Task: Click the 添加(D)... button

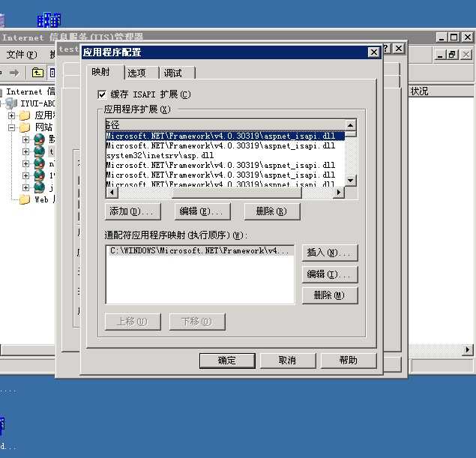Action: click(x=133, y=211)
